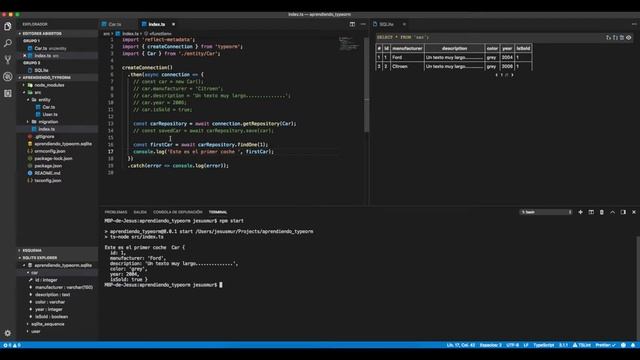The height and width of the screenshot is (360, 640).
Task: Switch to the index.ts editor tab
Action: (157, 24)
